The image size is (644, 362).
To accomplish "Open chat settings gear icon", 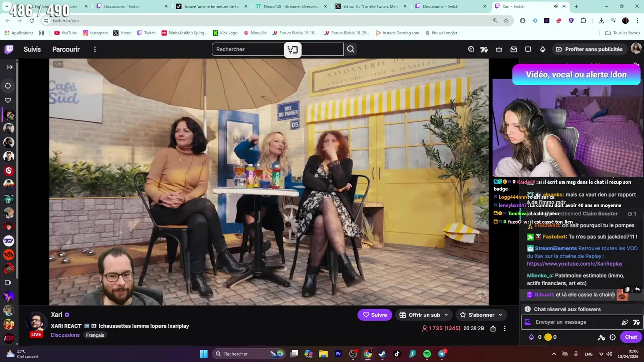I will click(x=613, y=337).
